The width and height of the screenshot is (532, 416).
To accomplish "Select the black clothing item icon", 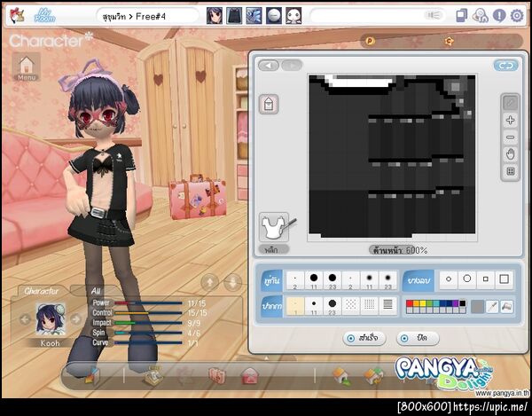I will pyautogui.click(x=234, y=16).
